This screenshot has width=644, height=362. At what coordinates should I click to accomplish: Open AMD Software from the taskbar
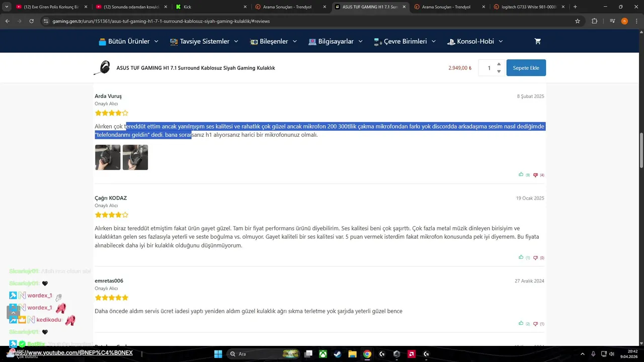click(412, 354)
